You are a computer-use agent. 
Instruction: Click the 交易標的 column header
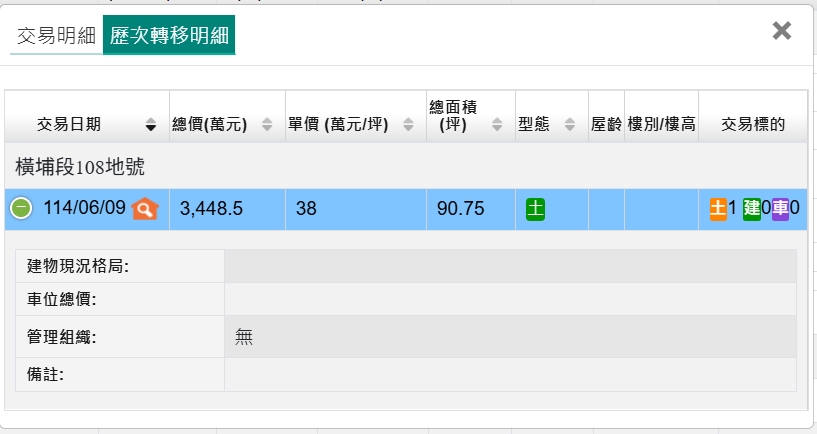[x=752, y=125]
